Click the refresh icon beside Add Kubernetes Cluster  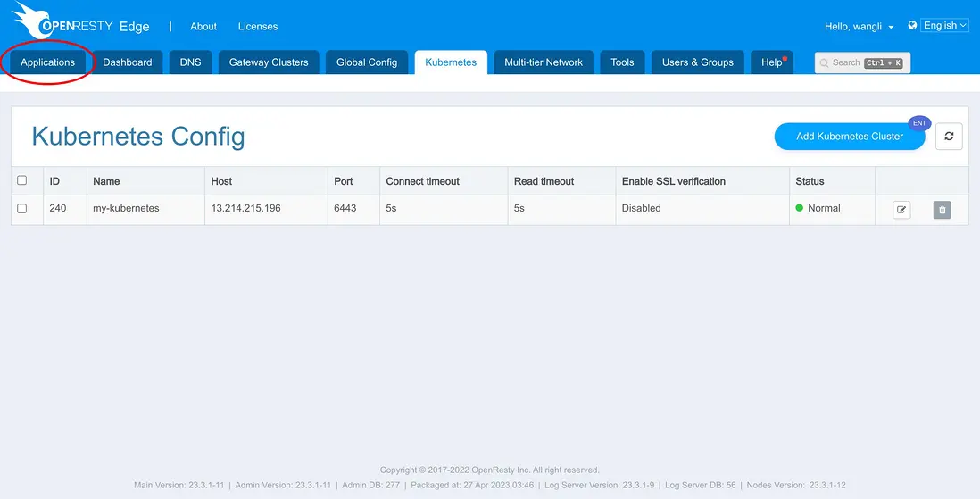point(949,137)
